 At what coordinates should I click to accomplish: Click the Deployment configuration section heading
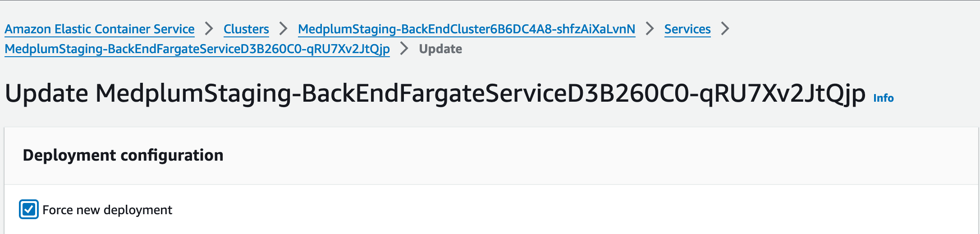point(123,155)
